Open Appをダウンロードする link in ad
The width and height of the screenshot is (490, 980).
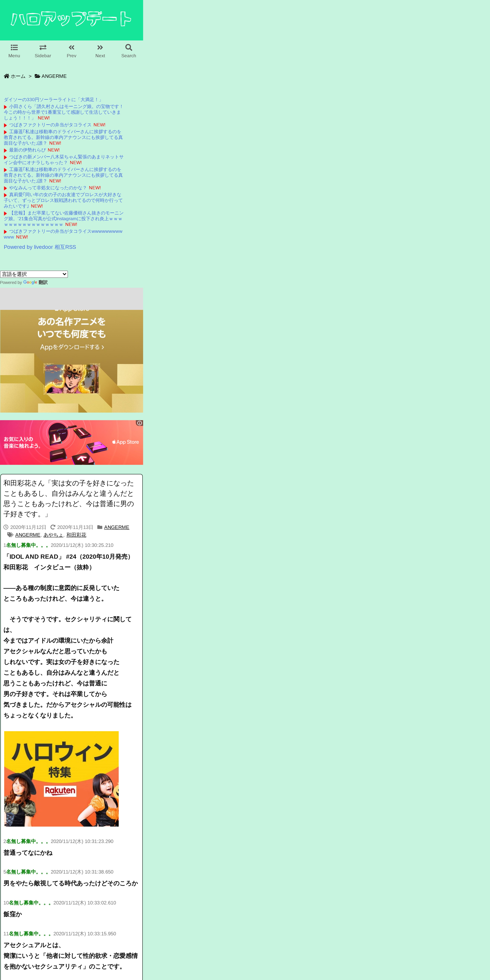(x=72, y=347)
